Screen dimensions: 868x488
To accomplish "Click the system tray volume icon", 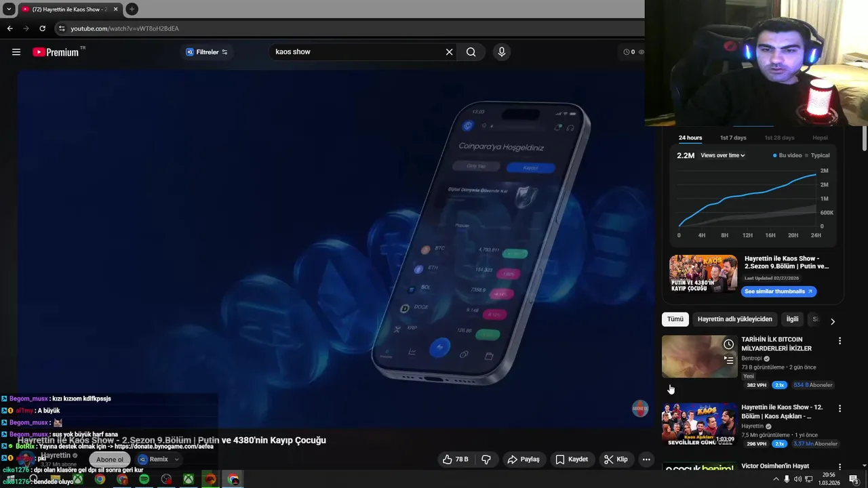I will pos(797,479).
